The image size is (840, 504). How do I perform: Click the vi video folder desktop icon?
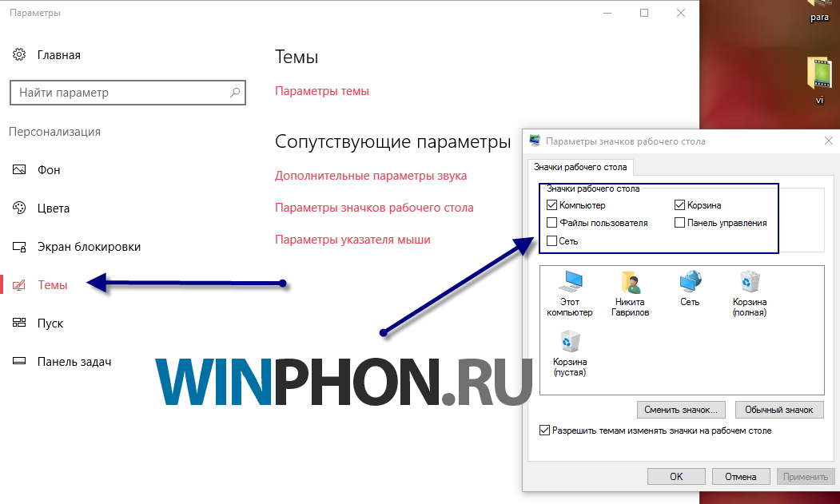820,73
